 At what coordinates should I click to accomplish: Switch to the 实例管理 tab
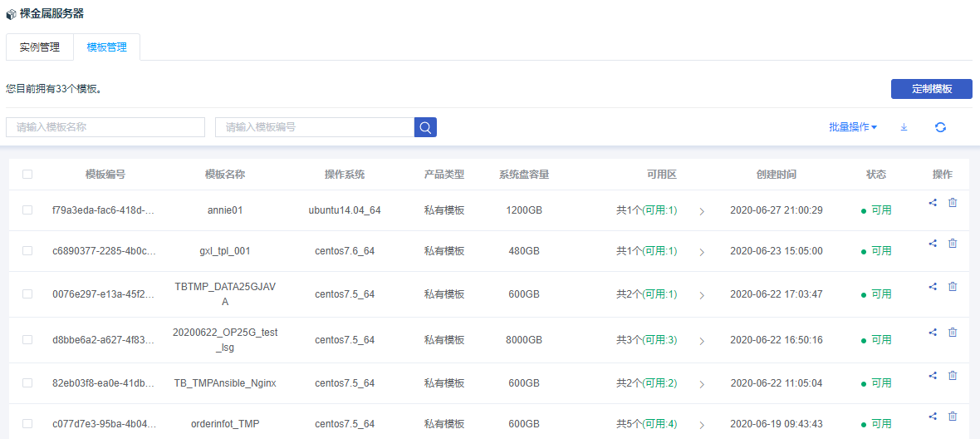click(40, 47)
